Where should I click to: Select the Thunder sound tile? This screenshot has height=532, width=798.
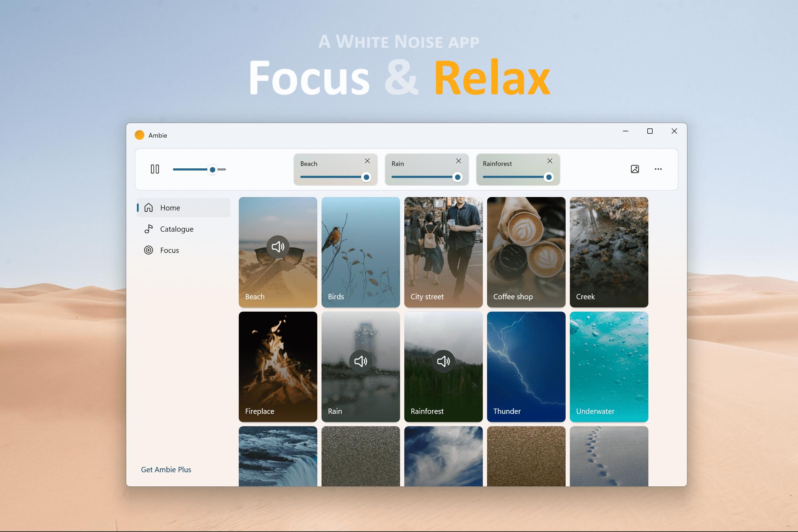click(526, 366)
